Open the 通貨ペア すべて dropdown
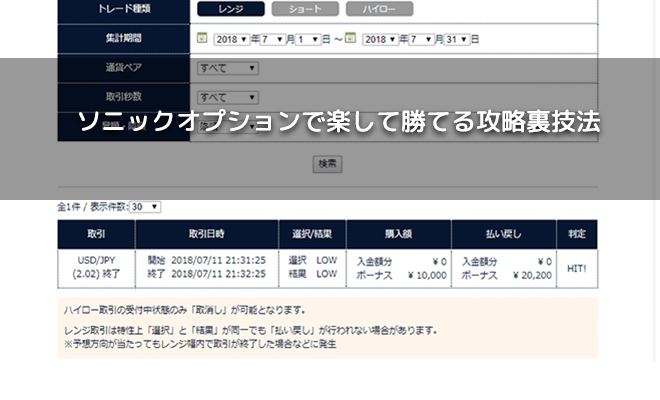Image resolution: width=660 pixels, height=400 pixels. click(x=228, y=68)
